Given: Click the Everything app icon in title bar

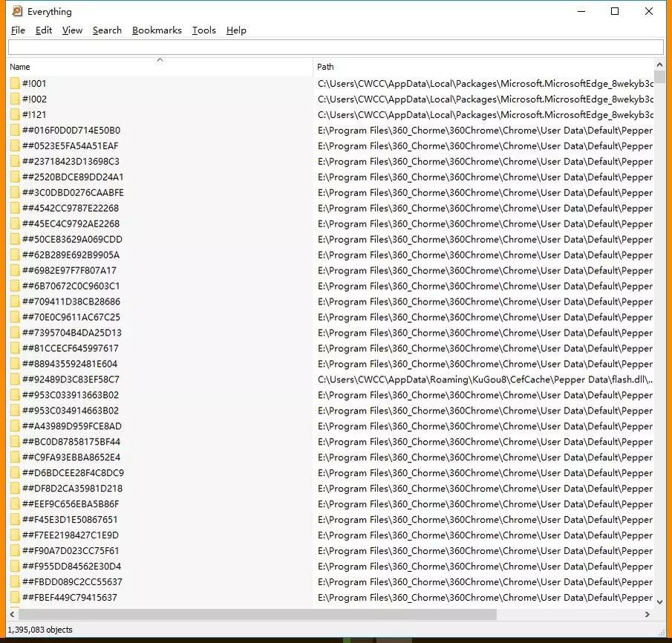Looking at the screenshot, I should [17, 11].
